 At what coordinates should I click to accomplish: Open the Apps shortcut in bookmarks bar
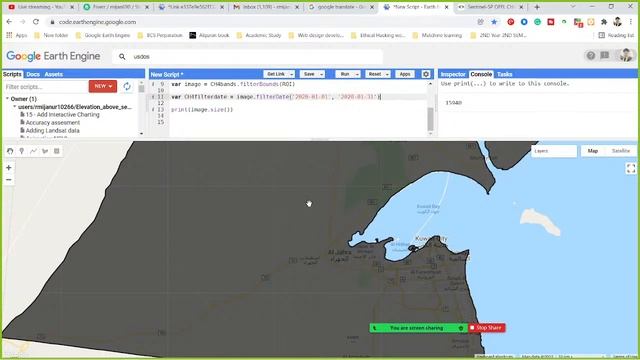tap(16, 36)
